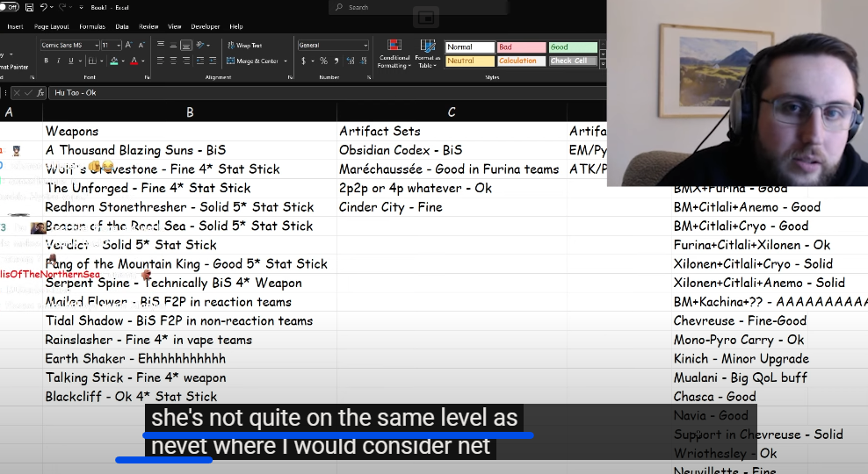Viewport: 868px width, 474px height.
Task: Click the Orientation text angle icon
Action: click(x=201, y=45)
